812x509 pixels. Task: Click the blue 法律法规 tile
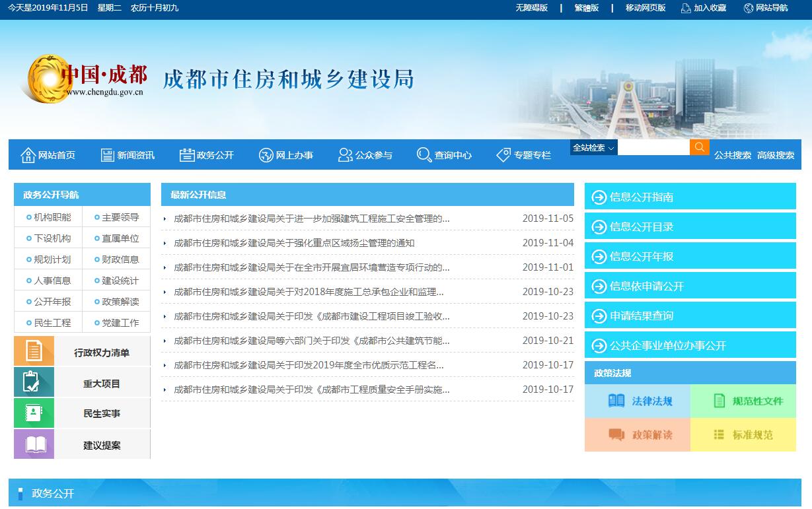point(638,401)
